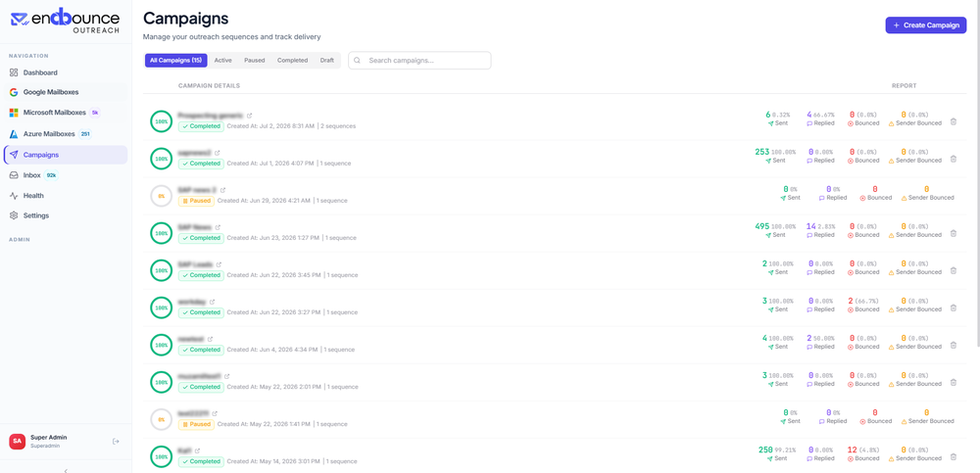980x473 pixels.
Task: Delete campaign created May 22, 2026 2:01 PM
Action: pyautogui.click(x=954, y=382)
